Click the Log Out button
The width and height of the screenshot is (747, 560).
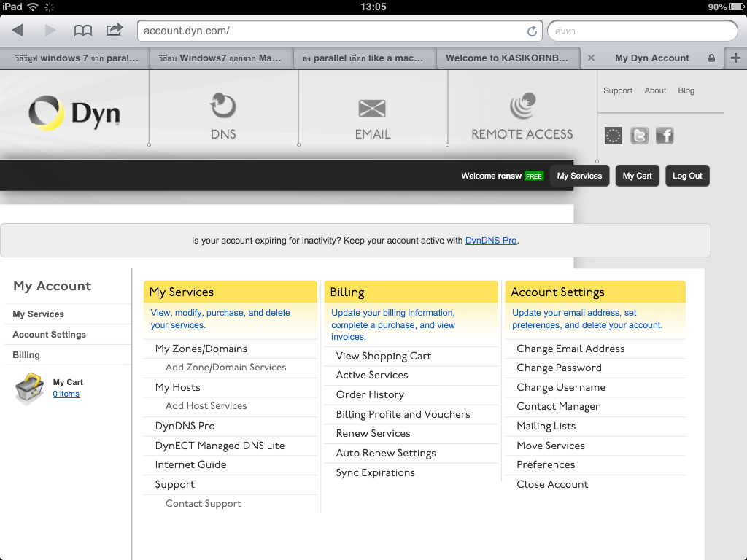coord(687,176)
